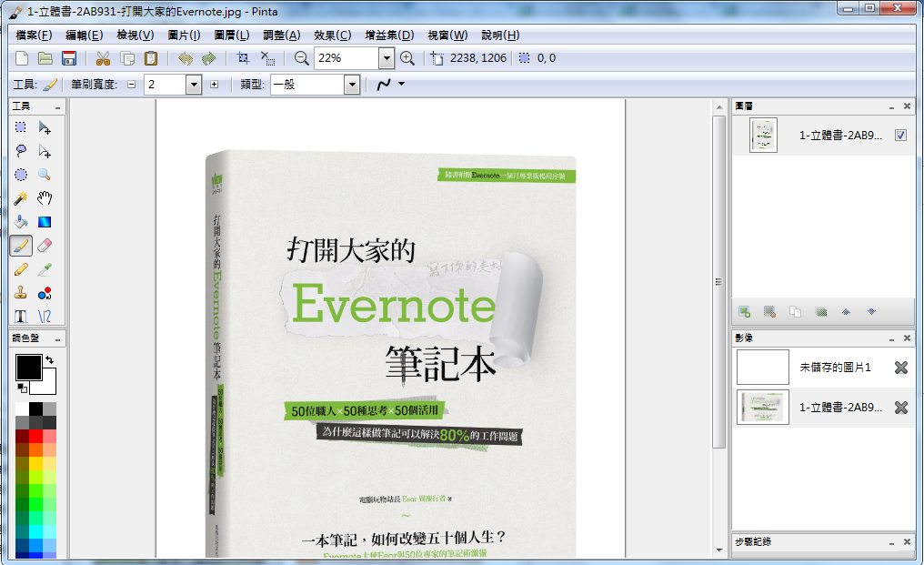Open the brush width dropdown
Viewport: 924px width, 565px height.
[x=193, y=85]
